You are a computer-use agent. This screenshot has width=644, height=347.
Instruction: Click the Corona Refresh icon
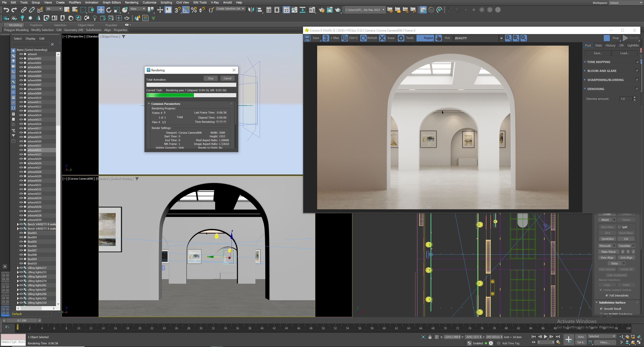click(x=363, y=38)
